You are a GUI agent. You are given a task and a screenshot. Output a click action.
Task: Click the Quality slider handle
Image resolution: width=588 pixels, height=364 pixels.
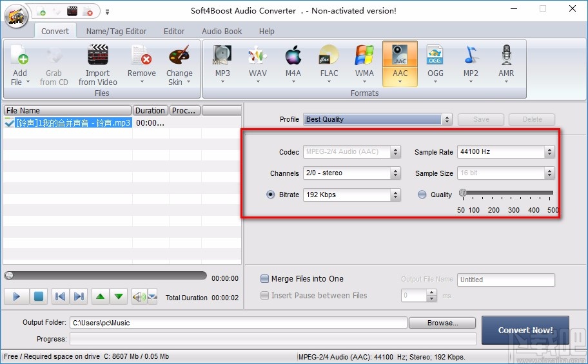pyautogui.click(x=463, y=193)
